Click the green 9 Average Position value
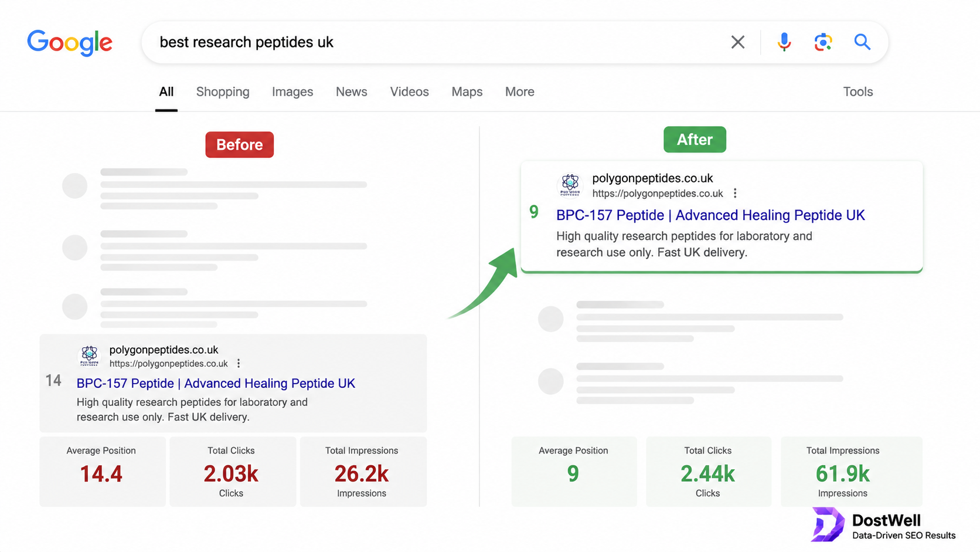This screenshot has height=552, width=980. click(573, 474)
